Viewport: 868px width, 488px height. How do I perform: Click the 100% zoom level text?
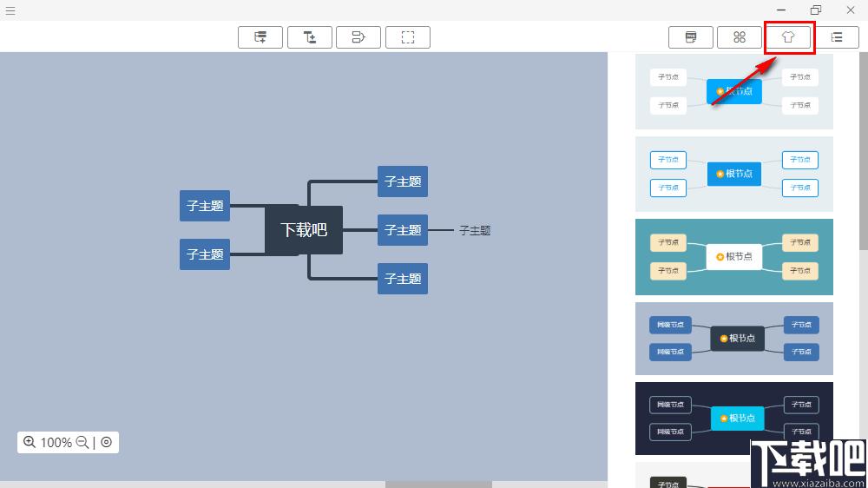(x=56, y=443)
